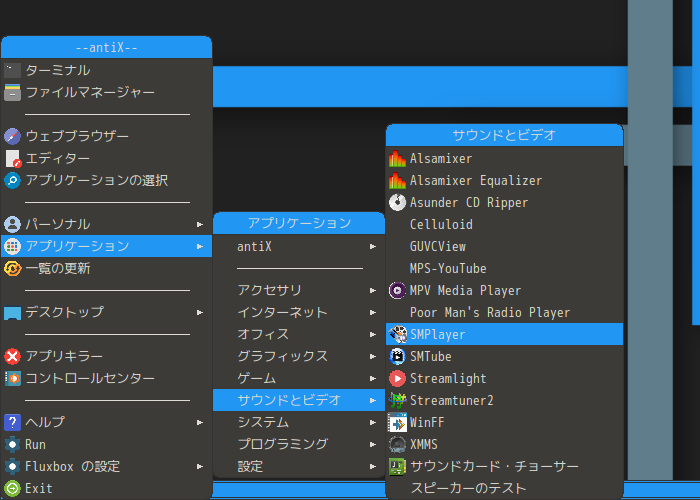Image resolution: width=700 pixels, height=500 pixels.
Task: Click the SMTube label
Action: click(x=431, y=356)
